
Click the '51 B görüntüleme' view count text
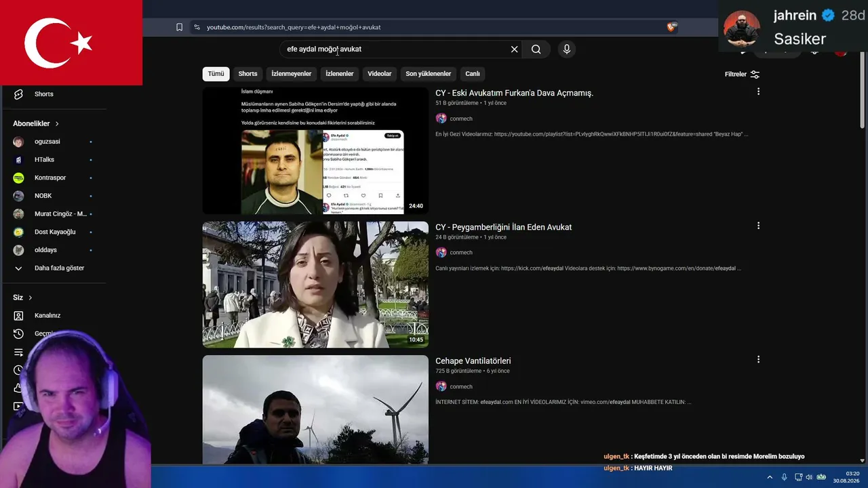[457, 103]
